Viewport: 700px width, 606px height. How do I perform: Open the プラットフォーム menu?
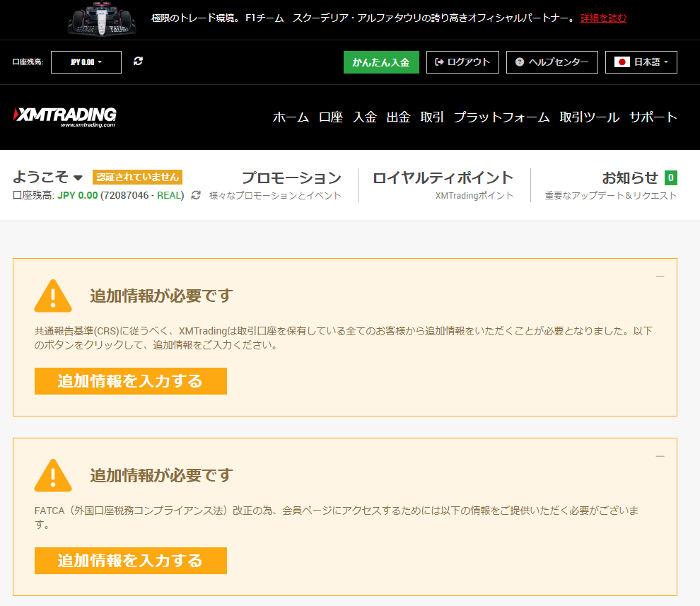click(x=501, y=117)
